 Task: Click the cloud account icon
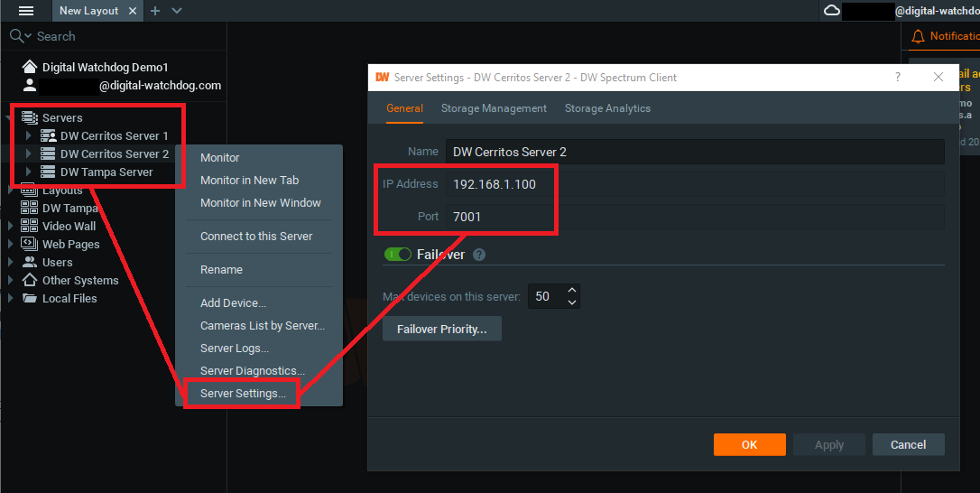pyautogui.click(x=832, y=11)
